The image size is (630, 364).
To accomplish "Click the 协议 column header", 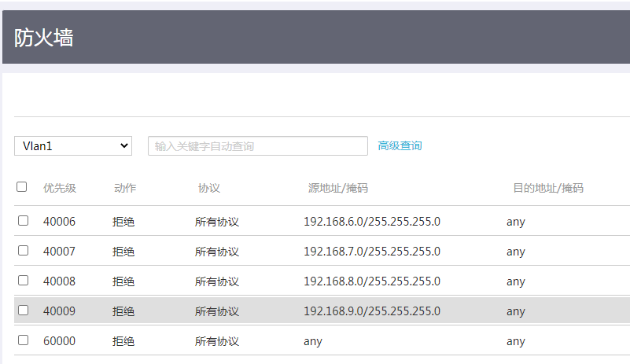I will pos(209,188).
